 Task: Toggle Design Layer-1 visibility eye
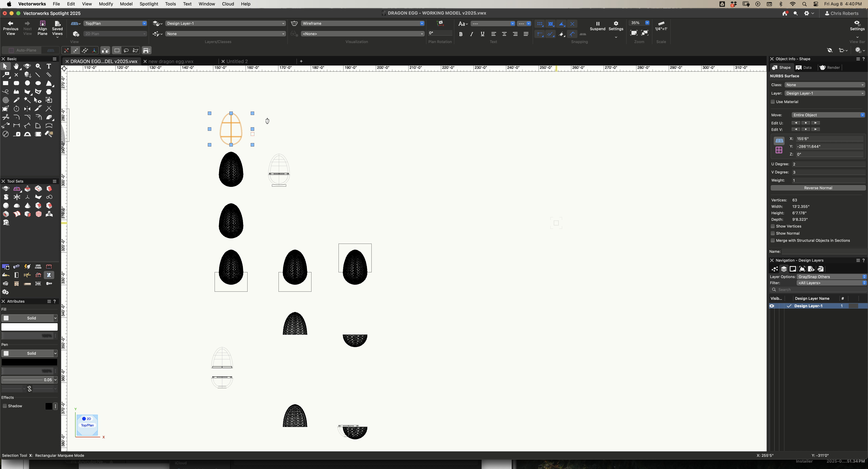tap(772, 306)
